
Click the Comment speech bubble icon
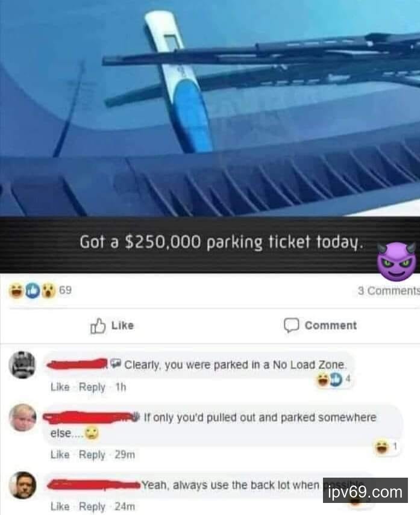(x=291, y=325)
